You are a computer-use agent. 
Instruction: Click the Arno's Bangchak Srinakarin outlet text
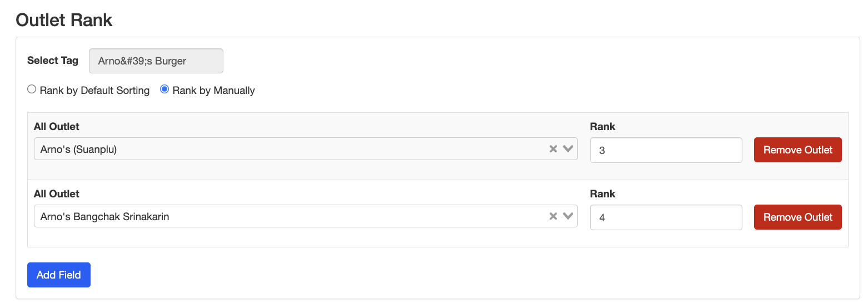click(x=104, y=217)
